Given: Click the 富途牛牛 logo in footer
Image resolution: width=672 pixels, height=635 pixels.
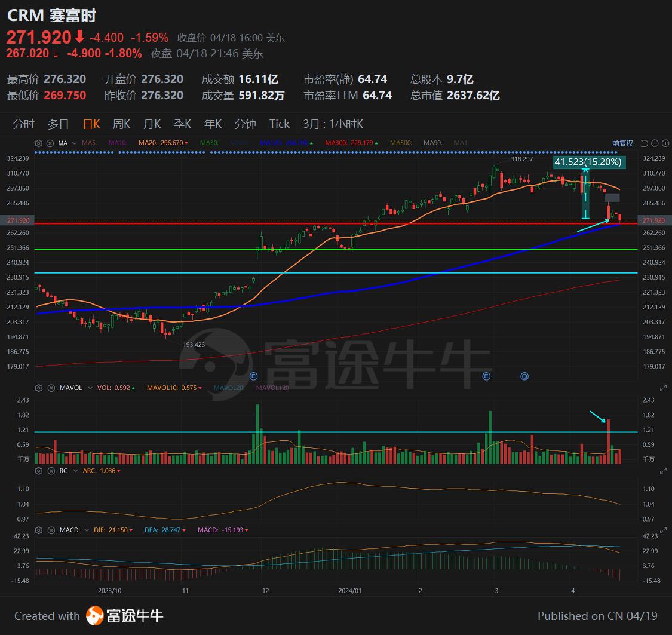Looking at the screenshot, I should point(125,616).
